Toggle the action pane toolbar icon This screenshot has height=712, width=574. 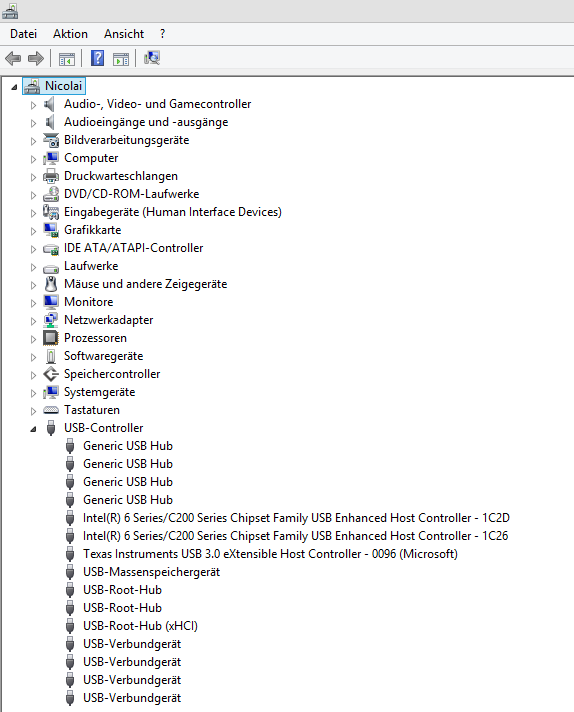click(x=121, y=59)
